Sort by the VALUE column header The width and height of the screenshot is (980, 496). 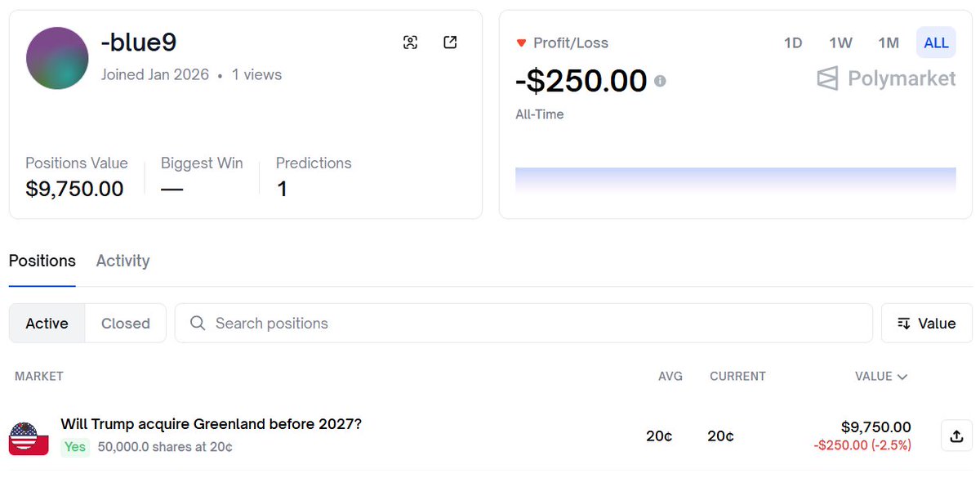[880, 377]
